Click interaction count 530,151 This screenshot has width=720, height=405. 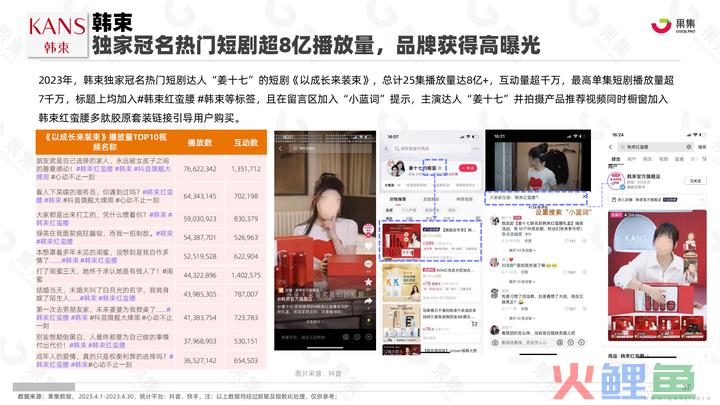tap(246, 341)
